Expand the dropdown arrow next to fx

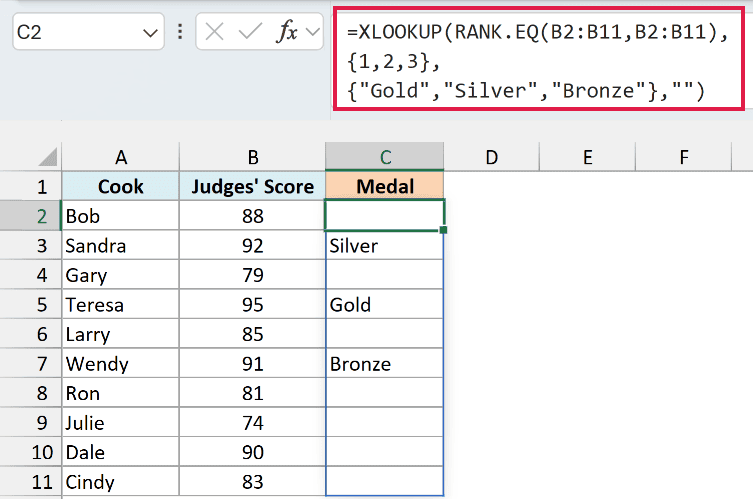pos(313,32)
